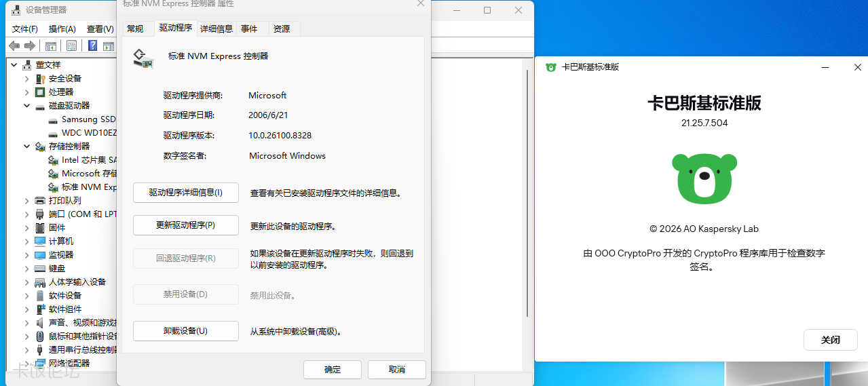Image resolution: width=868 pixels, height=386 pixels.
Task: Click the Kaspersky version number 21.25.7.504
Action: pyautogui.click(x=704, y=123)
